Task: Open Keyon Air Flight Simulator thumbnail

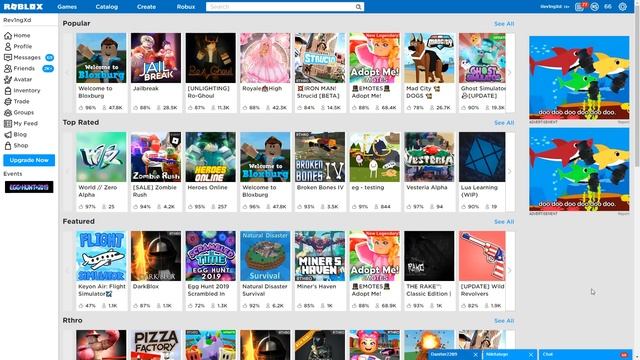Action: click(101, 256)
